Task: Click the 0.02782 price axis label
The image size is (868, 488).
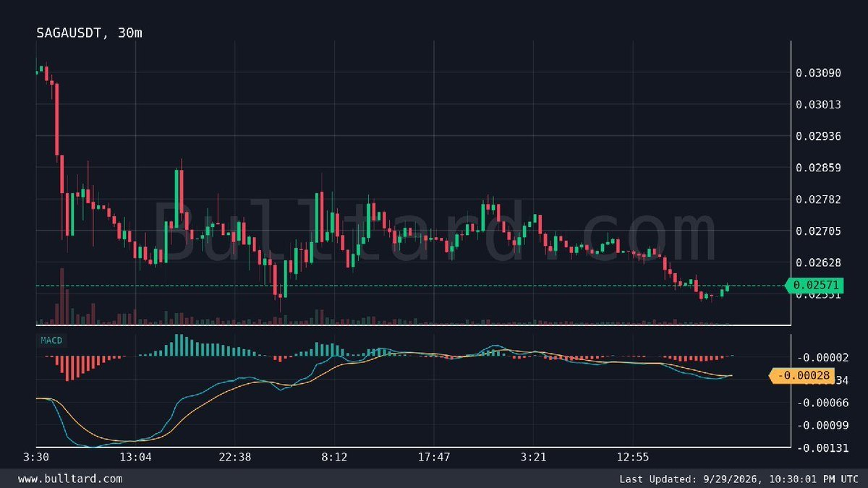Action: point(818,200)
